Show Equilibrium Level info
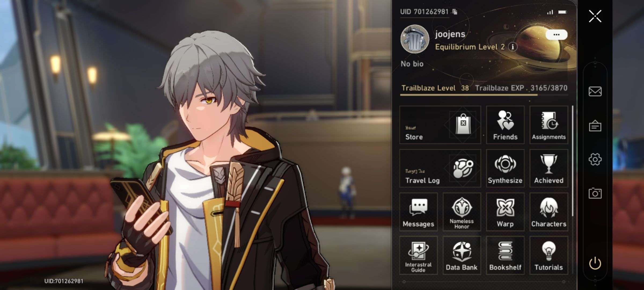Viewport: 644px width, 290px height. 513,47
